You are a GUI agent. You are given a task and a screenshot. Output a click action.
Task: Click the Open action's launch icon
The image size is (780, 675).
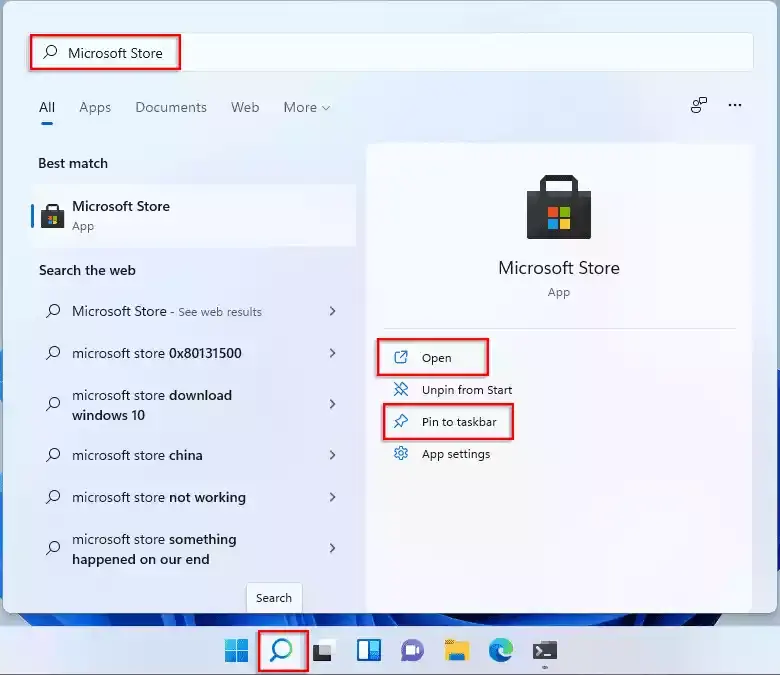401,357
